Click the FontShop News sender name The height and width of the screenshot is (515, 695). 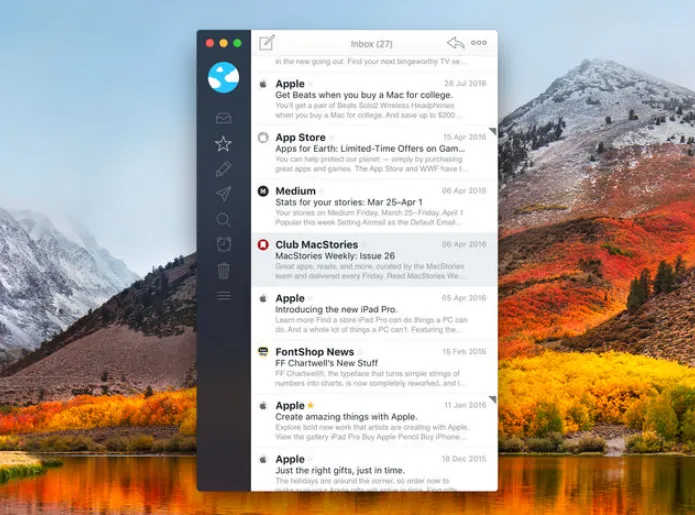coord(315,352)
